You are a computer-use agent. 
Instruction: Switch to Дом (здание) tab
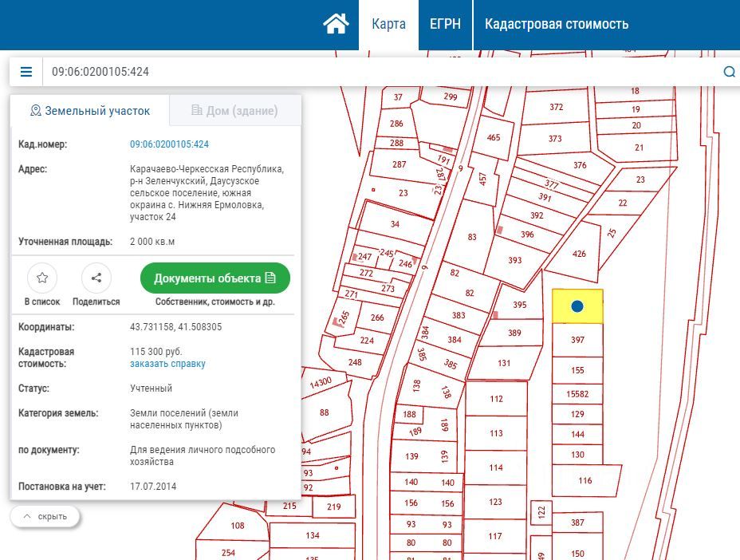[x=234, y=111]
